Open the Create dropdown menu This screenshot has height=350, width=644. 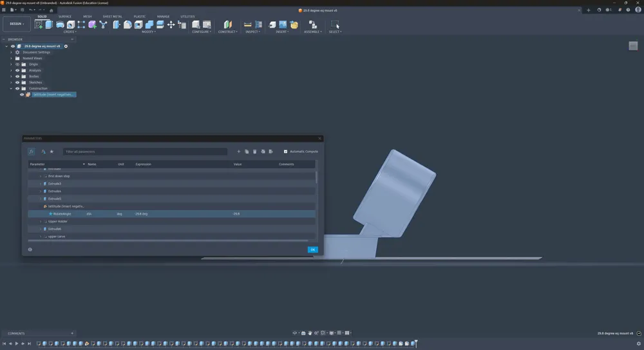coord(70,32)
